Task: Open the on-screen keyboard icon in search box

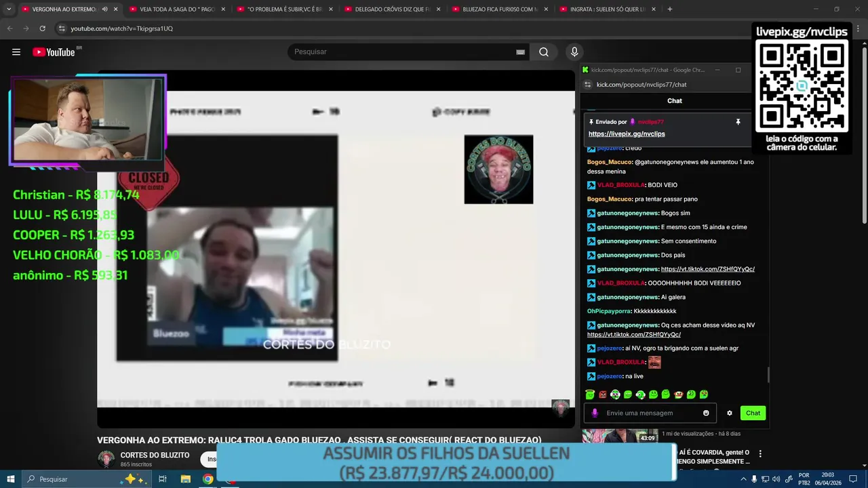Action: click(x=520, y=52)
